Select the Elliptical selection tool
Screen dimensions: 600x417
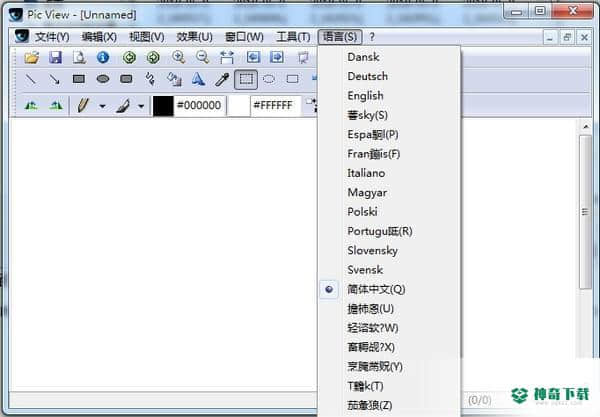click(269, 79)
